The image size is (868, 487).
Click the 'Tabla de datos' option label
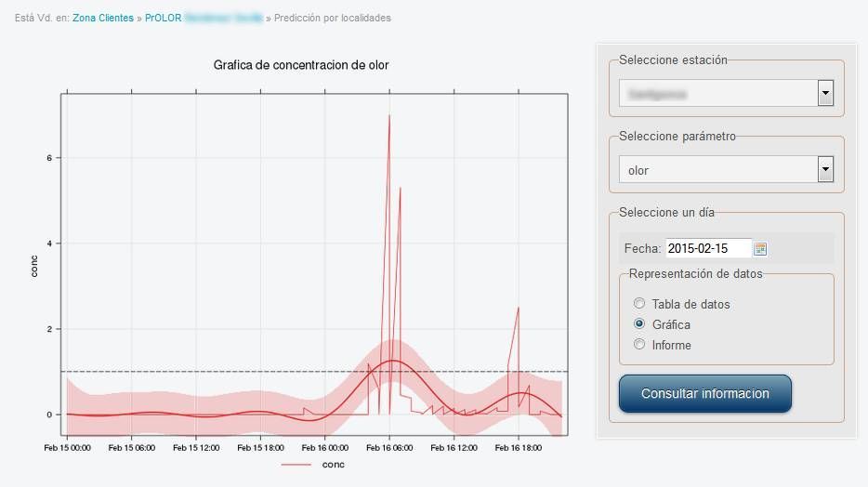(690, 304)
